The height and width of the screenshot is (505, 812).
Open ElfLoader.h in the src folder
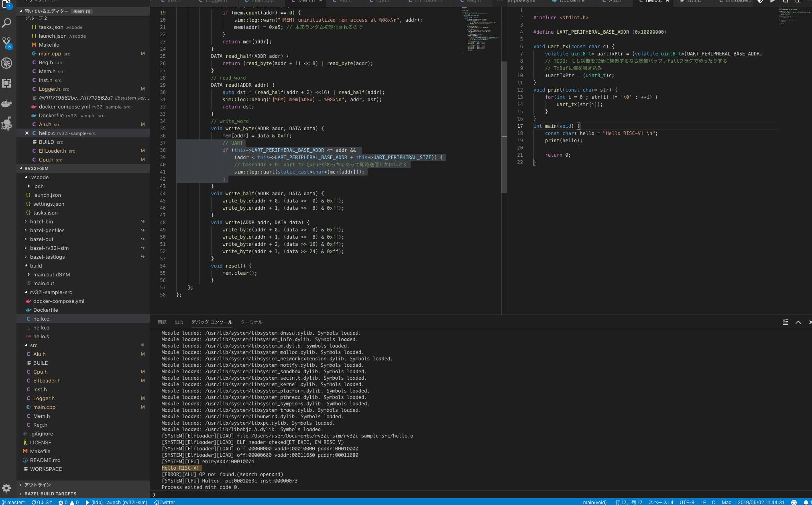[x=83, y=380]
